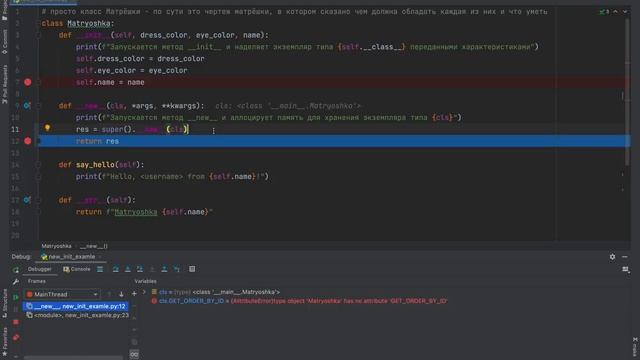Screen dimensions: 640x360
Task: Click the Step Into My Code icon
Action: (140, 269)
